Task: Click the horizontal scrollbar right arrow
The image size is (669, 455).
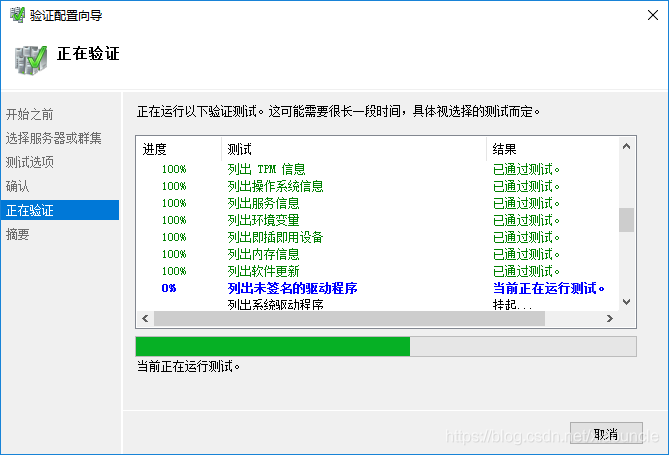Action: (x=610, y=318)
